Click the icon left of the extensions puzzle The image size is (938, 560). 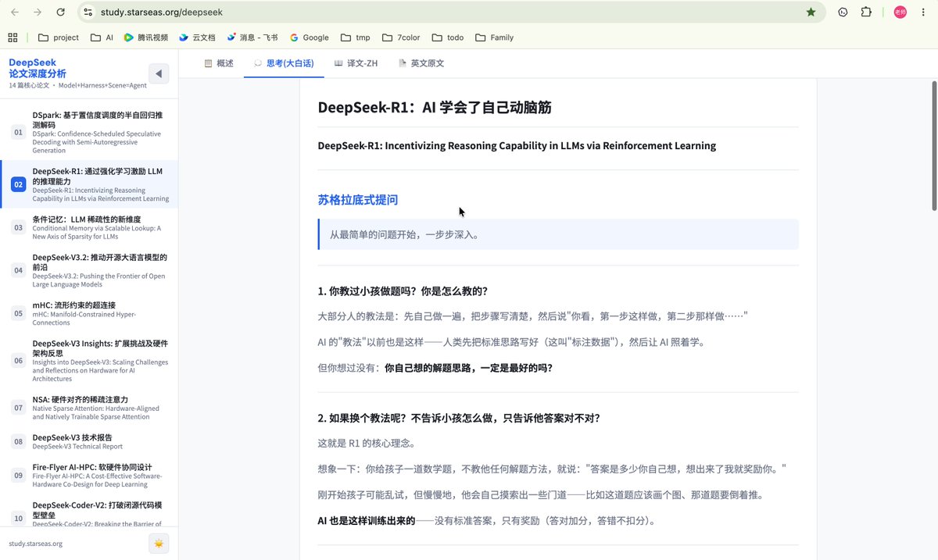pyautogui.click(x=843, y=12)
